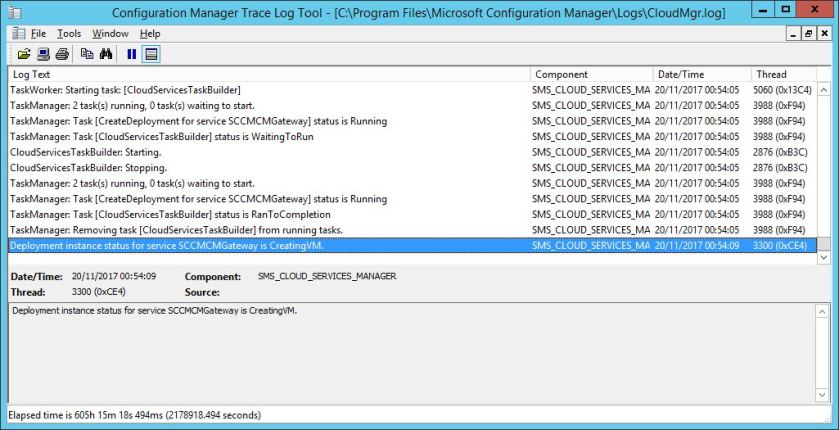Screen dimensions: 839x430
Task: Click the log list scrollbar down arrow
Action: click(824, 258)
